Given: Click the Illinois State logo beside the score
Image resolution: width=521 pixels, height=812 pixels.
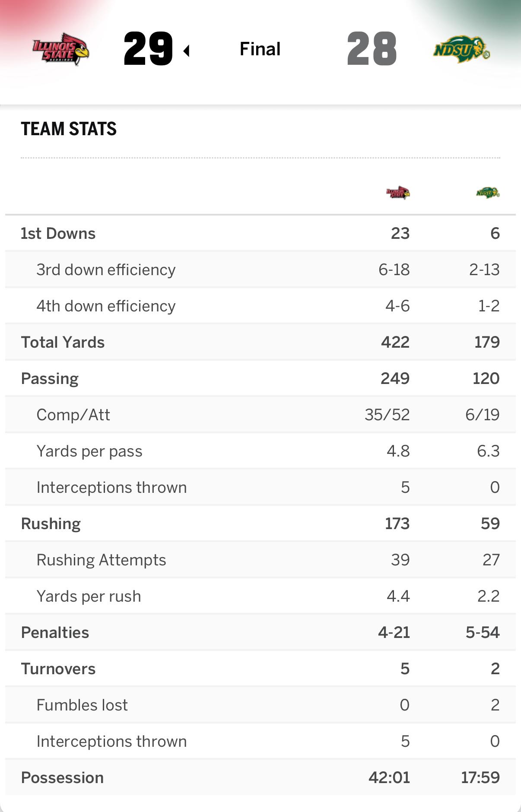Looking at the screenshot, I should [x=61, y=49].
